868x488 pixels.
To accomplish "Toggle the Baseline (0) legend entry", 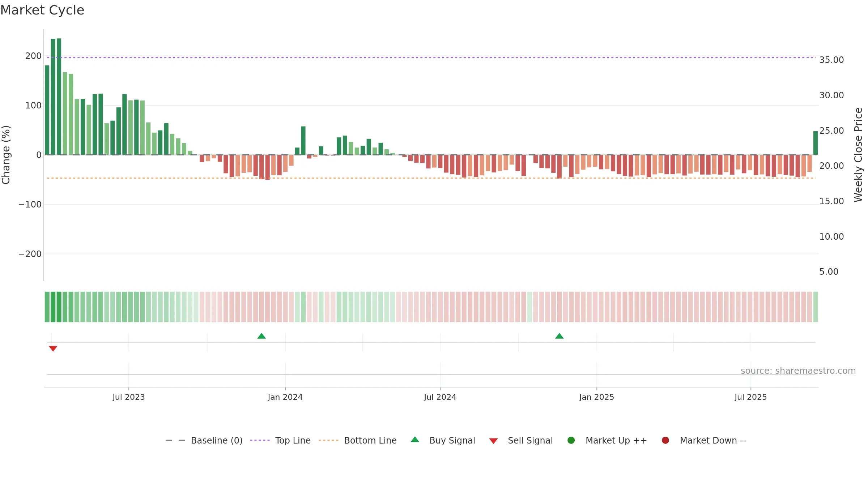I will pyautogui.click(x=204, y=440).
